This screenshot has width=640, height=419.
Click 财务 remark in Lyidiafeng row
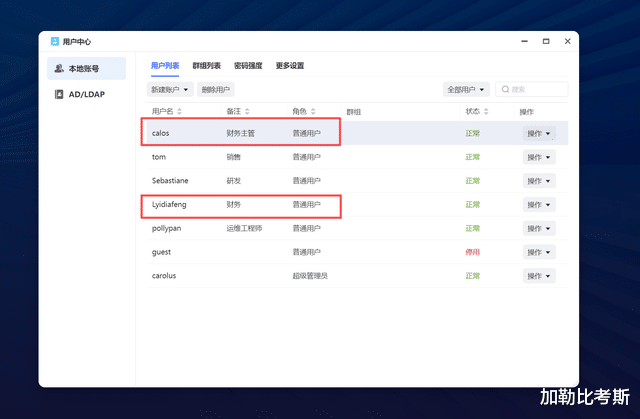(x=233, y=204)
